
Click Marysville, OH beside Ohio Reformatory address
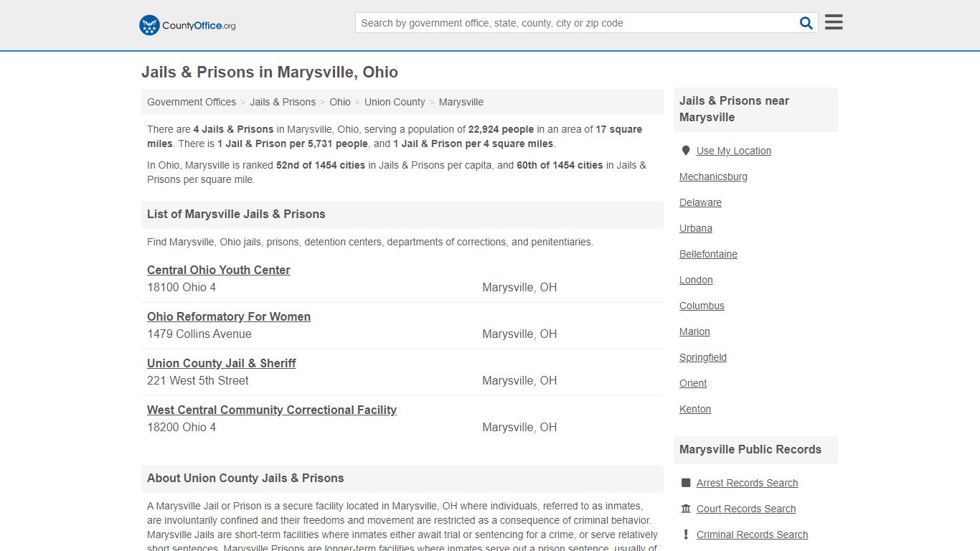(519, 334)
